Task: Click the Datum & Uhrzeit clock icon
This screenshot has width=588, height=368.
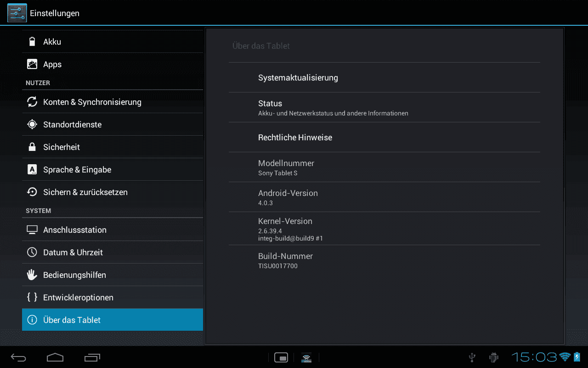Action: tap(32, 252)
